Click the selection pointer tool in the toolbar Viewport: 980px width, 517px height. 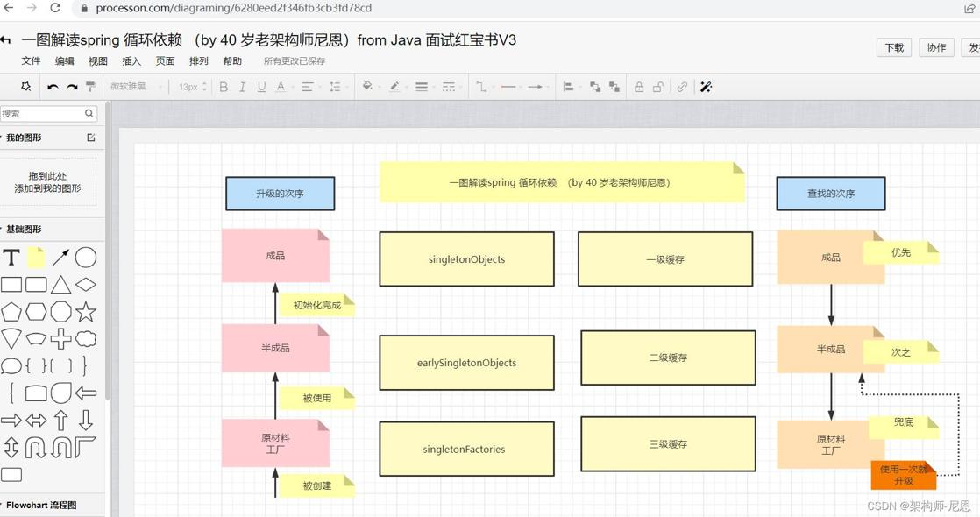pyautogui.click(x=25, y=86)
